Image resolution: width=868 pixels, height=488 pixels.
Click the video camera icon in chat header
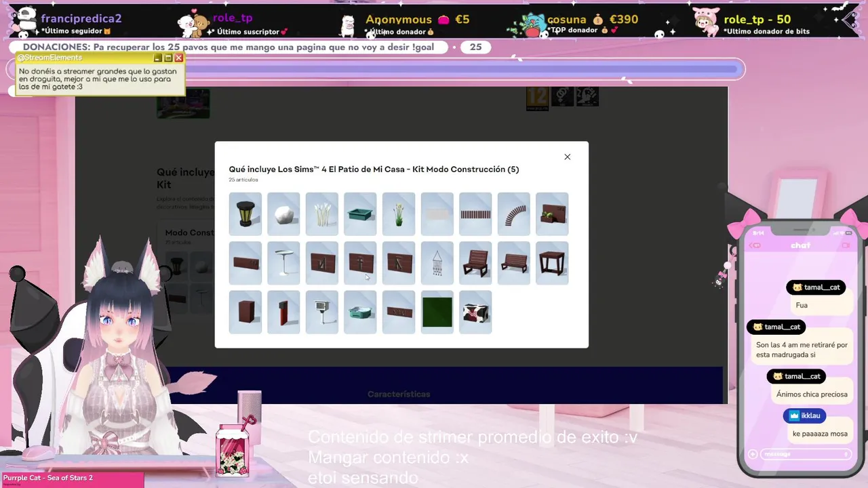(x=846, y=245)
